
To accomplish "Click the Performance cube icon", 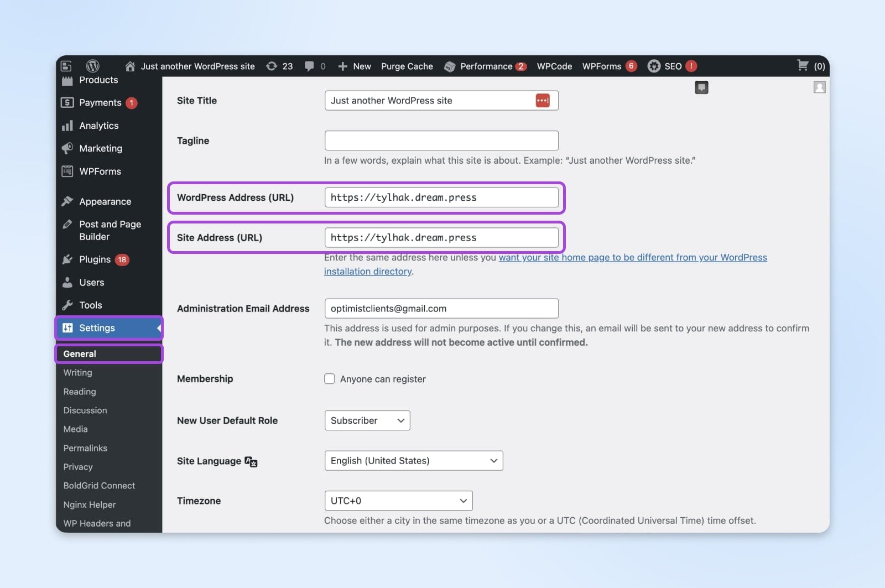I will point(450,66).
